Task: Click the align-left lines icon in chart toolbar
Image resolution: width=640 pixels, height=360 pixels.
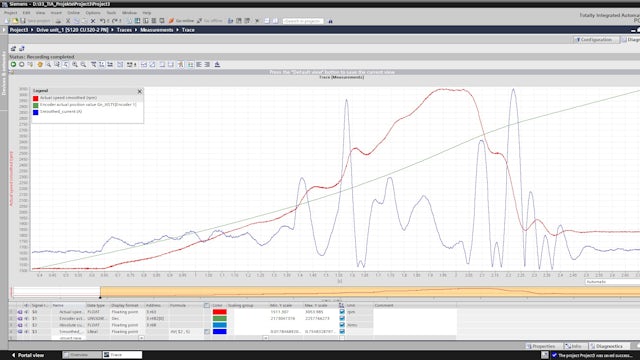Action: pyautogui.click(x=199, y=64)
